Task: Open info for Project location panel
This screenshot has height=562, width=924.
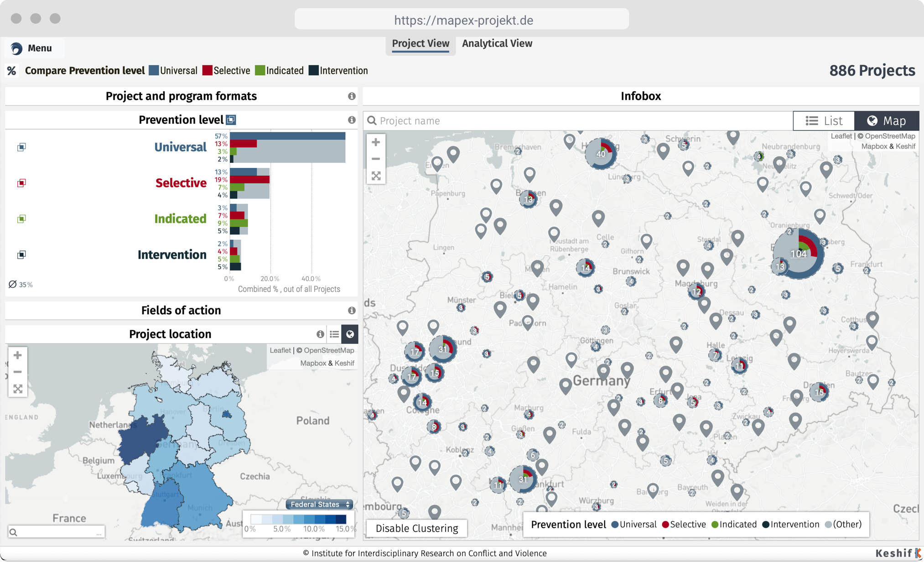Action: pos(320,334)
